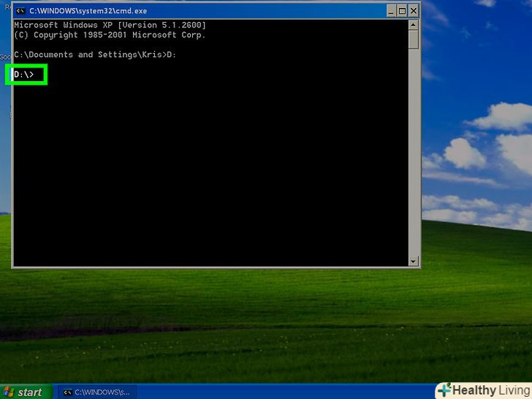This screenshot has width=532, height=399.
Task: Click the vertical scrollbar thumb in cmd
Action: click(414, 39)
